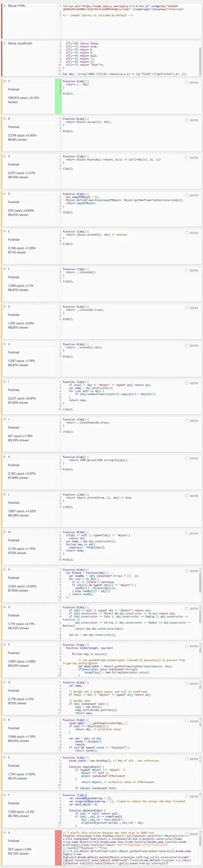Check DEFER for test M

coord(186,533)
